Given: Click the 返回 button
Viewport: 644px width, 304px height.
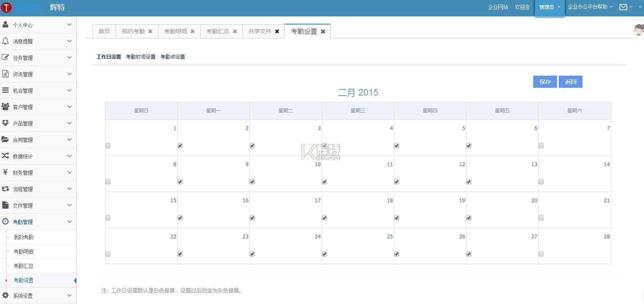Looking at the screenshot, I should pos(570,82).
